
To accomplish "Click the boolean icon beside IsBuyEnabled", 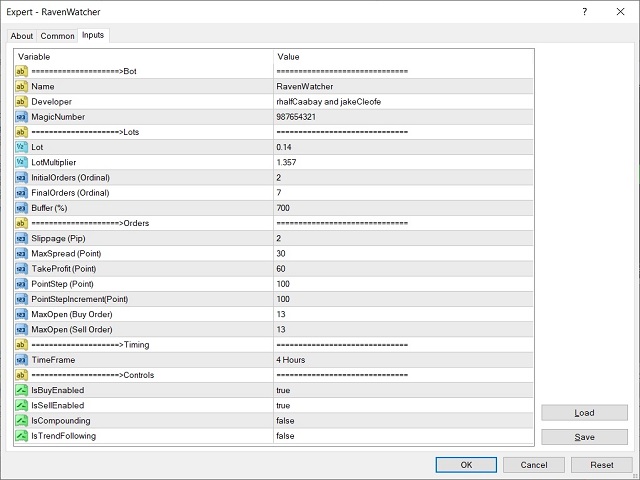I will [x=21, y=390].
